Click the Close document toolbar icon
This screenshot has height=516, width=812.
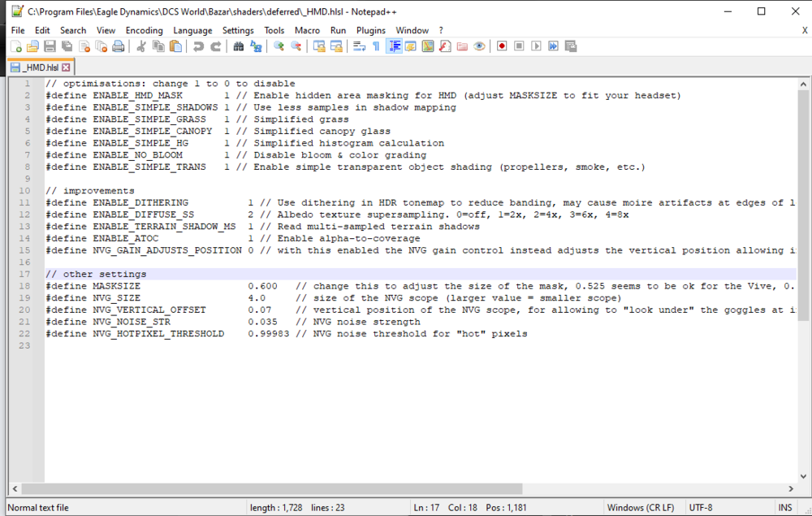[x=84, y=46]
